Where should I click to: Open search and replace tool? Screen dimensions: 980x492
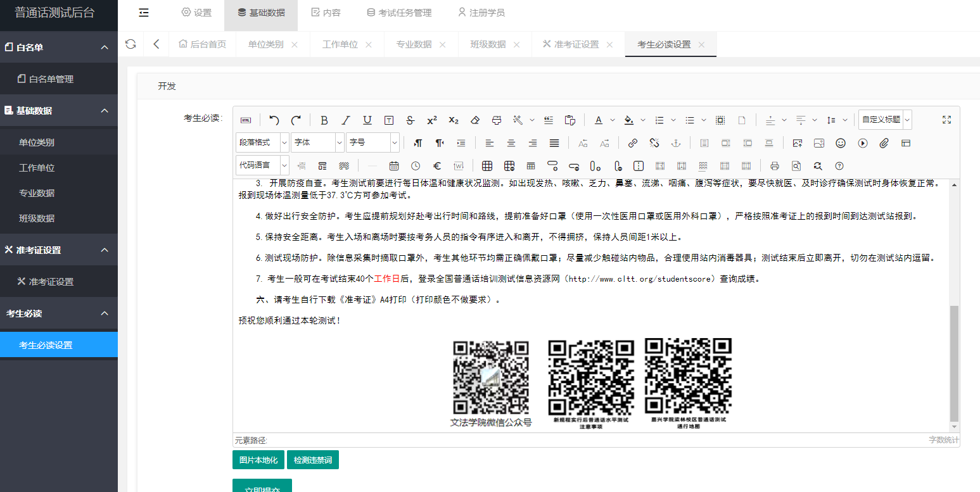pyautogui.click(x=818, y=166)
